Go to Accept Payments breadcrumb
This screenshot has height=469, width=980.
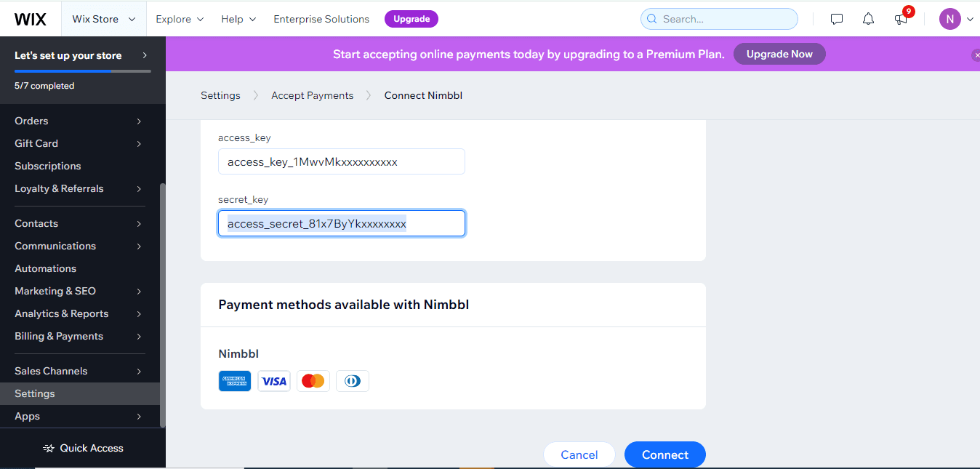click(x=313, y=95)
